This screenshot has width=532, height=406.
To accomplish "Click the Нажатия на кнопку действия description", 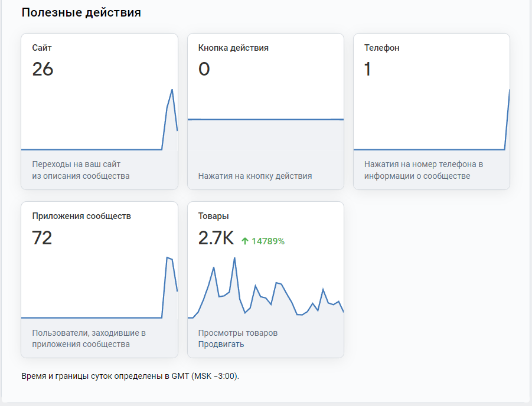I will click(255, 176).
